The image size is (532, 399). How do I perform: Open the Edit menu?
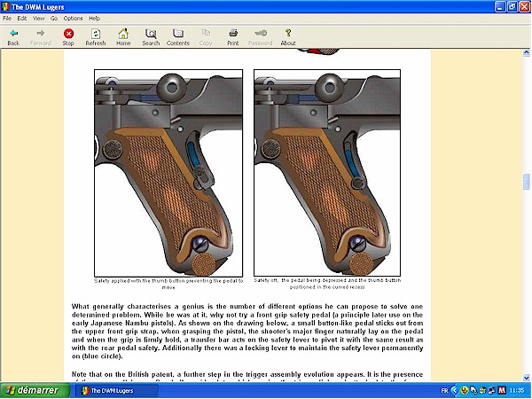22,19
